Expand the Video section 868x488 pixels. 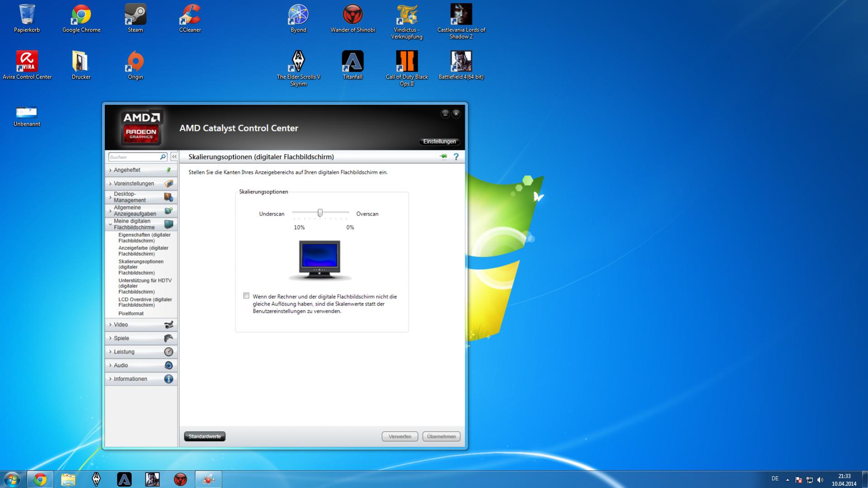pyautogui.click(x=141, y=325)
